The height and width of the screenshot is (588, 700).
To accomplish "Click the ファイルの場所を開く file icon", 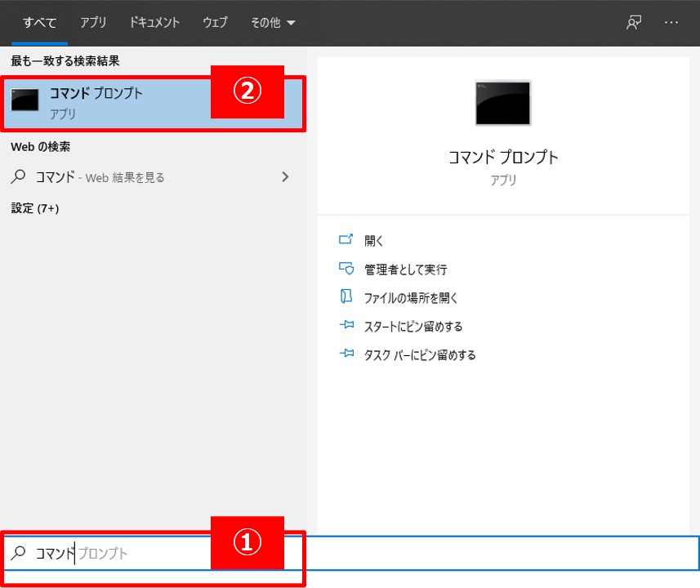I will coord(346,297).
